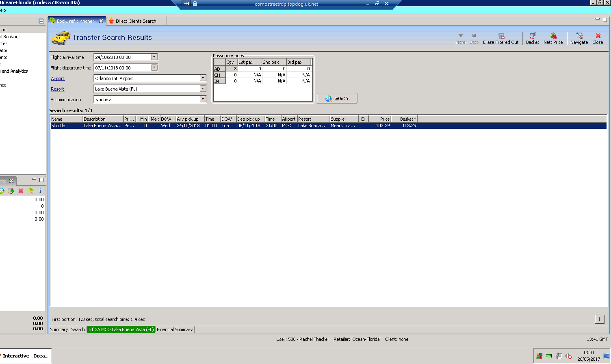This screenshot has height=364, width=611.
Task: Click the Resort column header in results
Action: tap(314, 119)
